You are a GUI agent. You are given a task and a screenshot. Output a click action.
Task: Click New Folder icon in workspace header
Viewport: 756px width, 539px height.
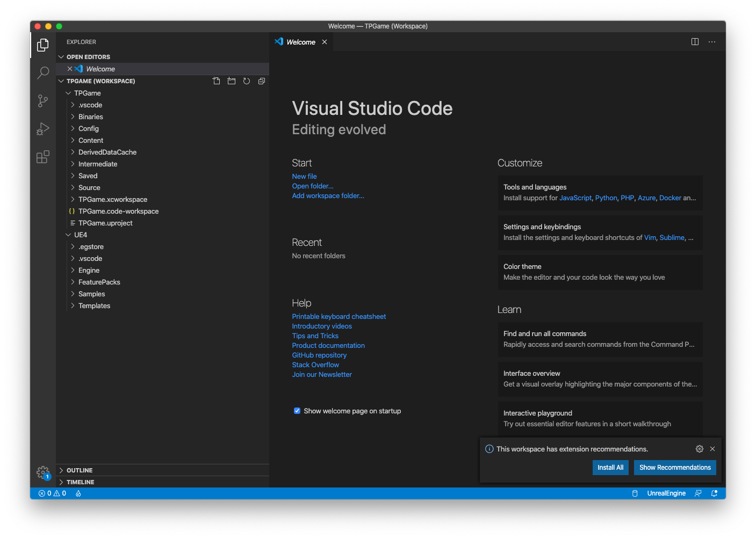click(x=232, y=81)
